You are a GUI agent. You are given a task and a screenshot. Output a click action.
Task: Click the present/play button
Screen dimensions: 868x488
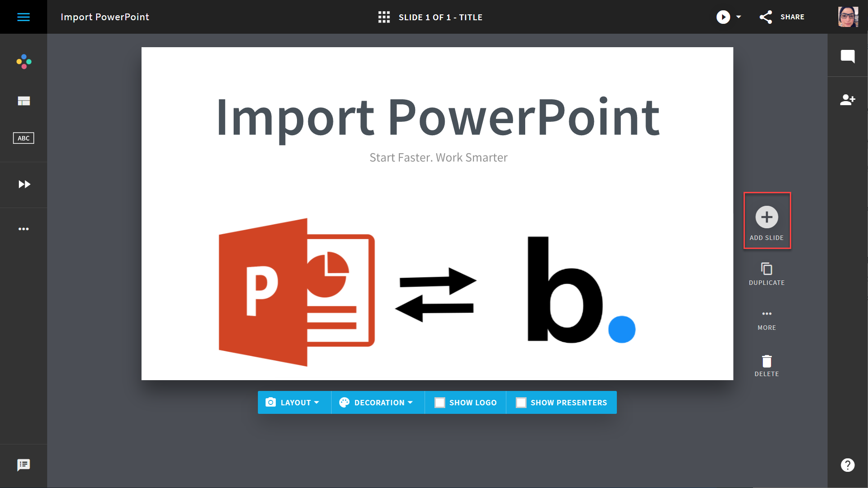723,17
